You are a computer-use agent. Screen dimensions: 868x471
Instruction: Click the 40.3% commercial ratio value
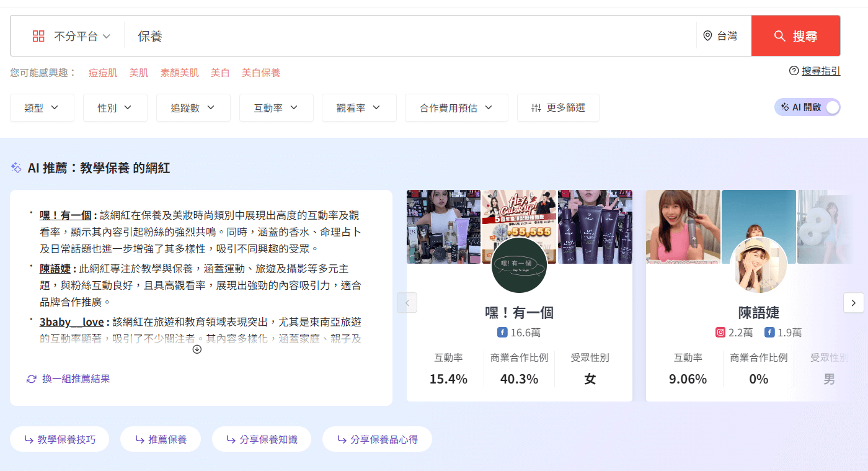(x=519, y=379)
